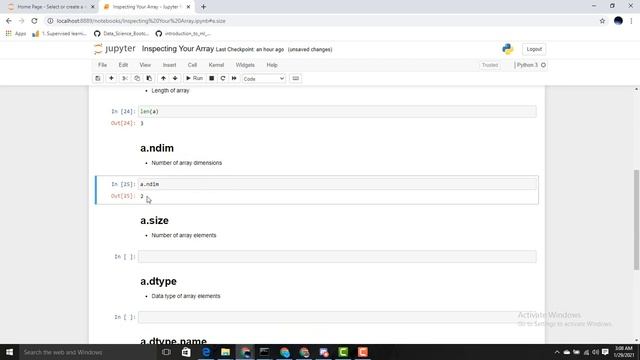Interrupt the kernel with stop icon
The image size is (640, 360).
point(211,78)
